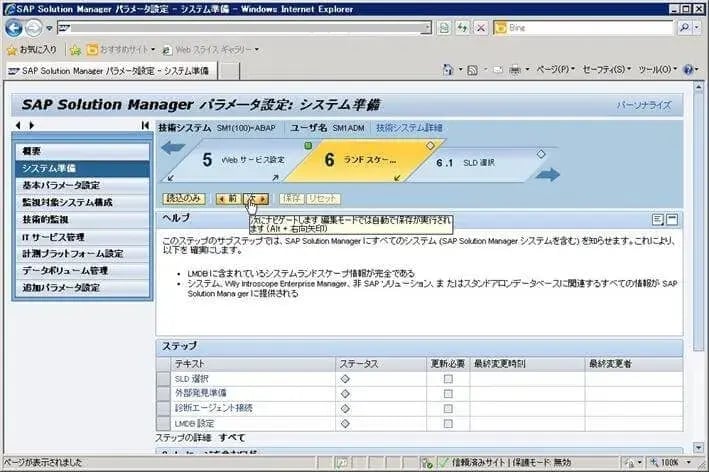
Task: Open the ページ(P) dropdown menu
Action: (554, 70)
